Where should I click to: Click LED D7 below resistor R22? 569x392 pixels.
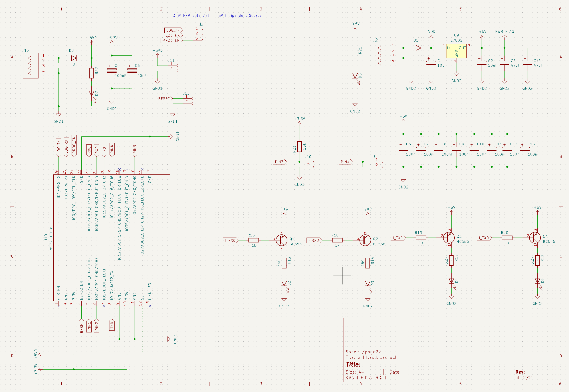91,94
